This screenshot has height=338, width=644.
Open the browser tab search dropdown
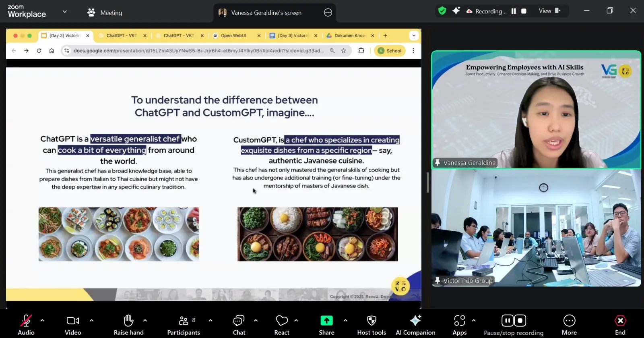[414, 35]
